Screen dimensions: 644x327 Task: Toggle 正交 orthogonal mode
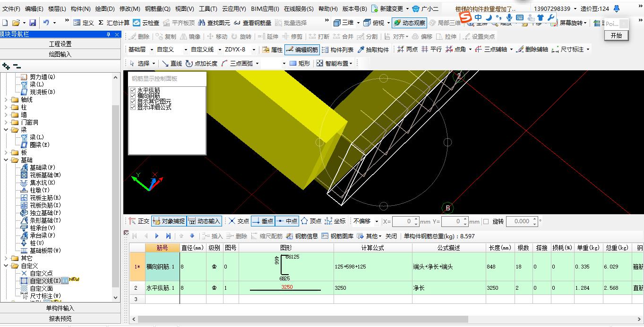[x=139, y=221]
